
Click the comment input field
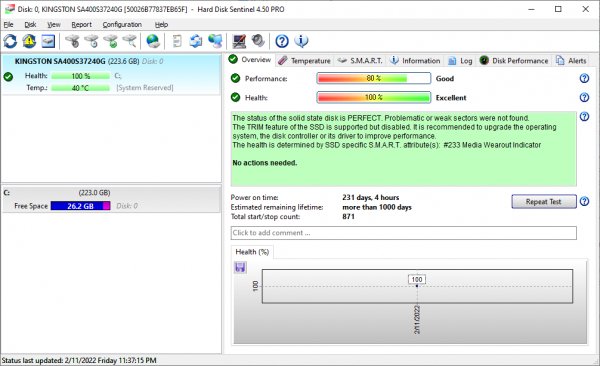pos(404,233)
